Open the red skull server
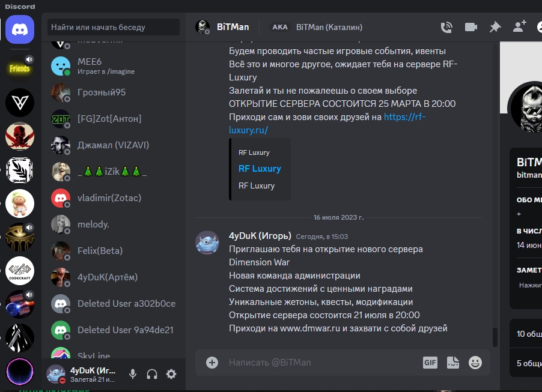Viewport: 542px width, 392px height. coord(20,136)
